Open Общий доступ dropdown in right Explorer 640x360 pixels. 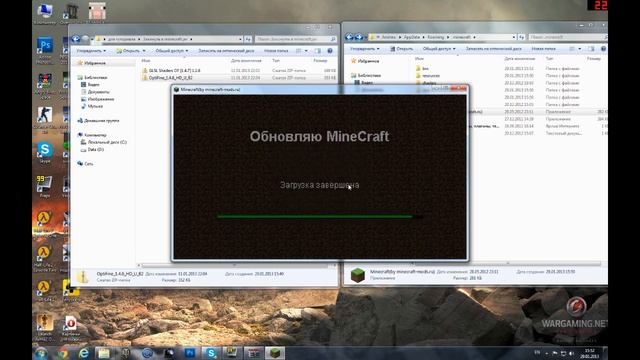[x=439, y=49]
